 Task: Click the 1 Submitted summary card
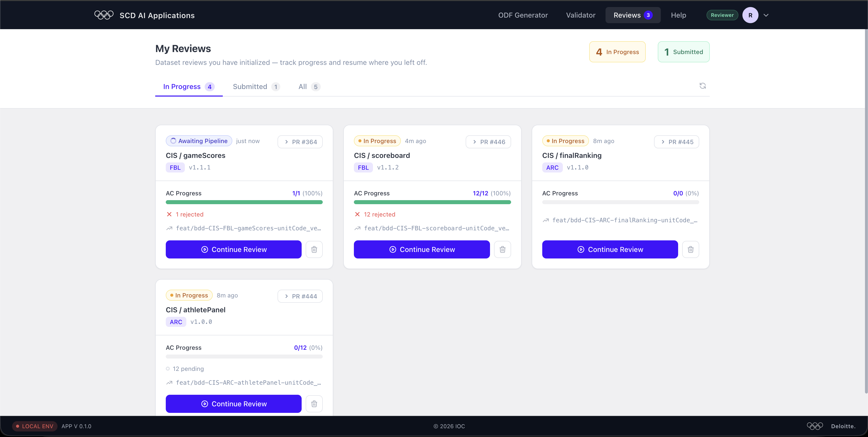[x=683, y=52]
